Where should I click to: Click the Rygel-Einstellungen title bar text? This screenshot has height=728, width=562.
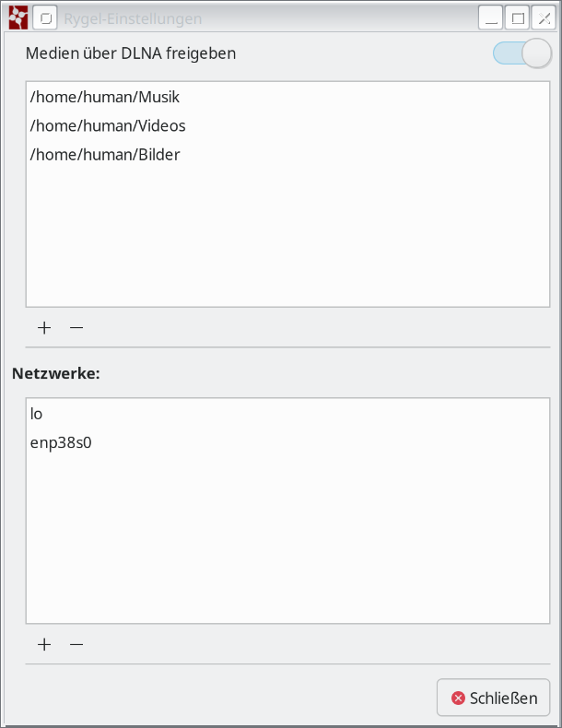133,18
